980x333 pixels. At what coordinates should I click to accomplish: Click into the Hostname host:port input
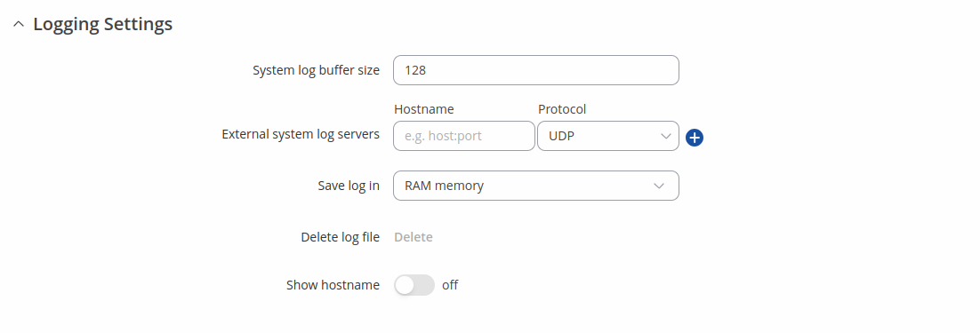tap(464, 136)
